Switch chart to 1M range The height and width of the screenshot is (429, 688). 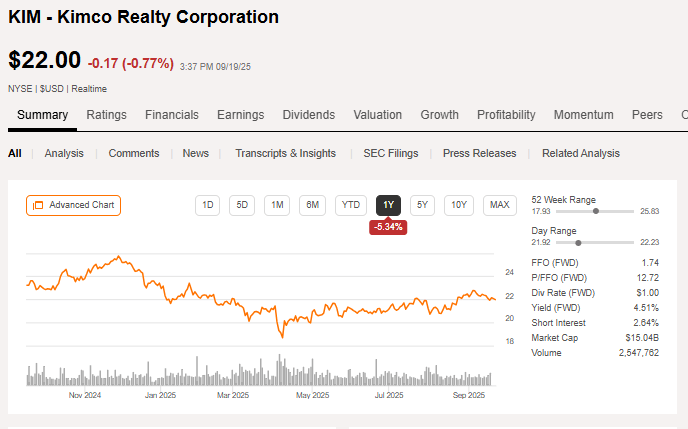[277, 205]
